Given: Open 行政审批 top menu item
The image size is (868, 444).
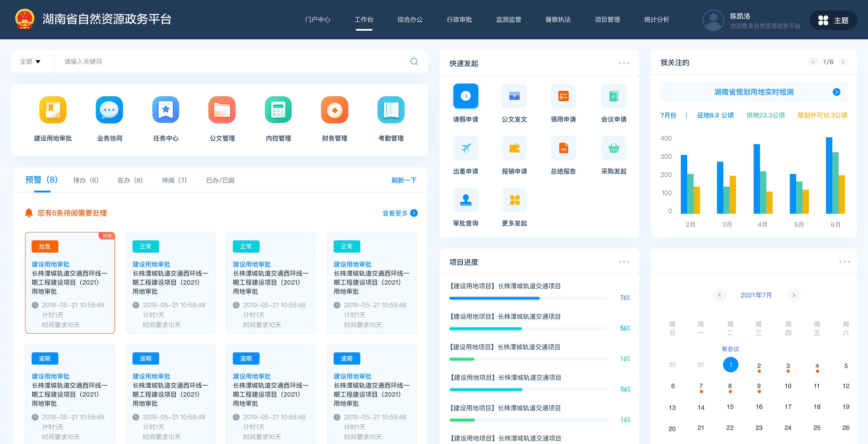Looking at the screenshot, I should [x=459, y=20].
